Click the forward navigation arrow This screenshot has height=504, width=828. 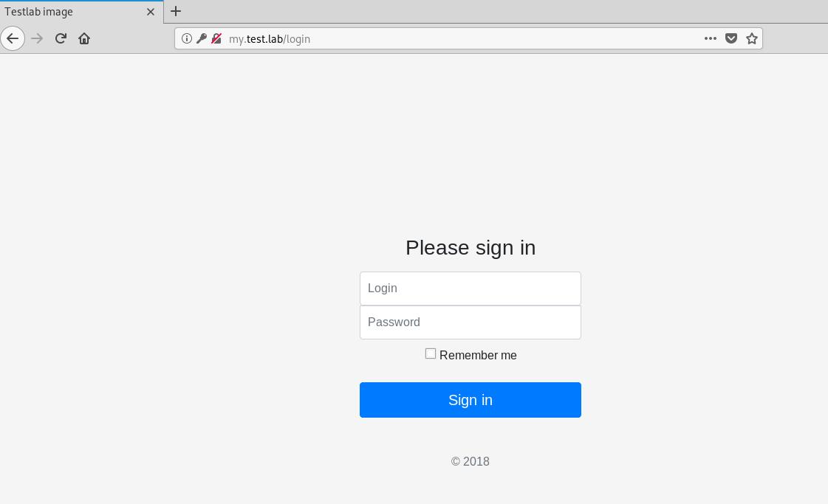point(37,38)
